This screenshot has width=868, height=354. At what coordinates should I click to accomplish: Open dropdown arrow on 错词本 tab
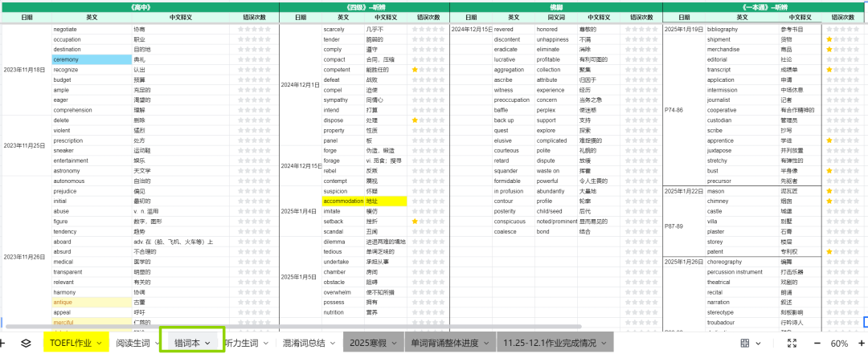click(x=208, y=343)
